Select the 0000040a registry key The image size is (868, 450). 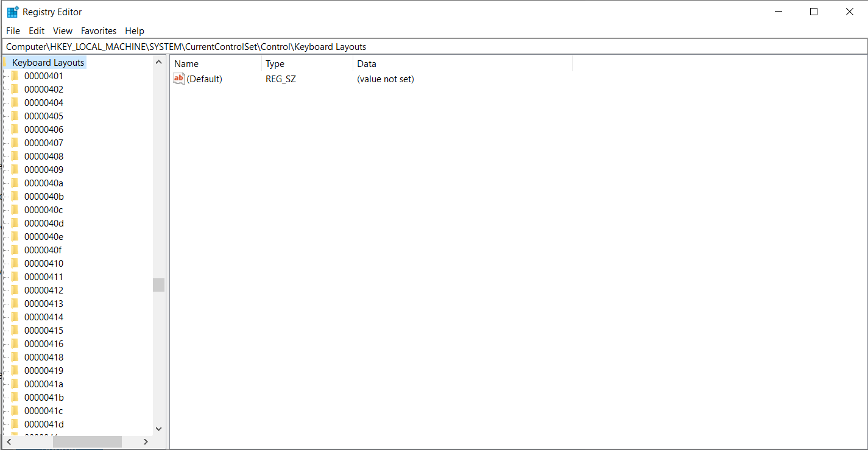(44, 183)
